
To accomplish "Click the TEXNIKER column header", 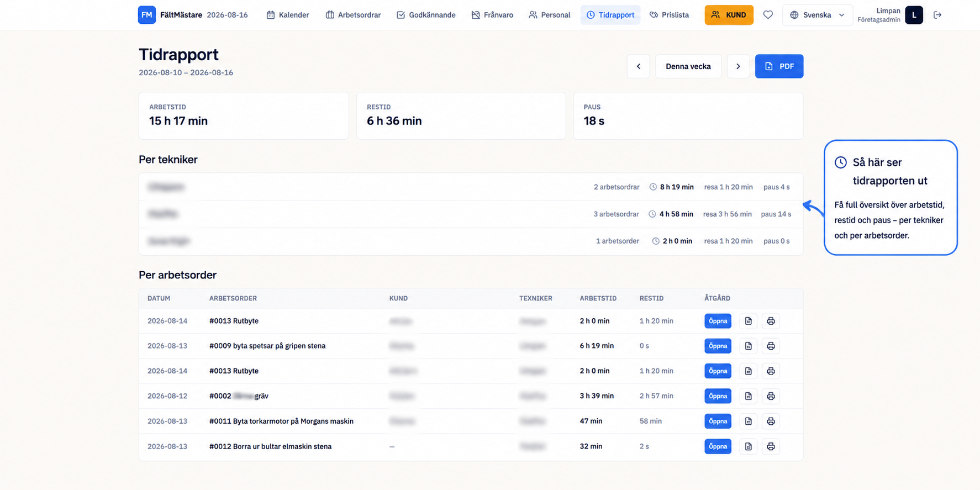I will point(535,298).
